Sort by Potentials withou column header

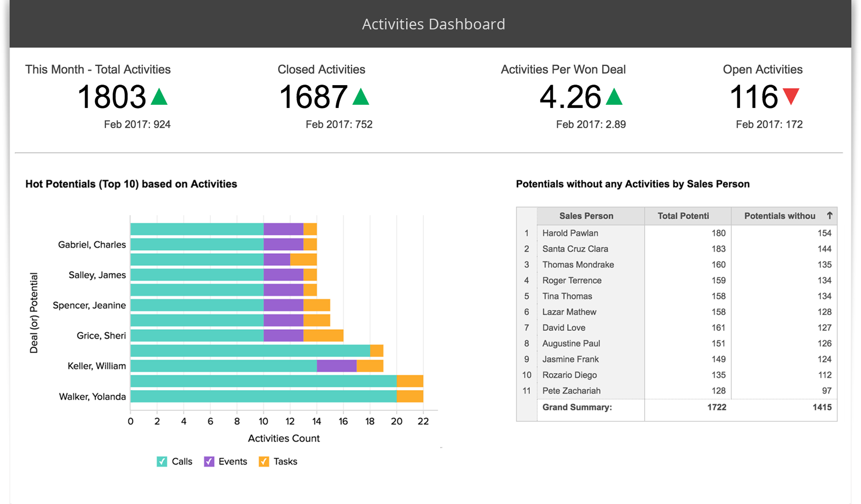click(x=779, y=216)
